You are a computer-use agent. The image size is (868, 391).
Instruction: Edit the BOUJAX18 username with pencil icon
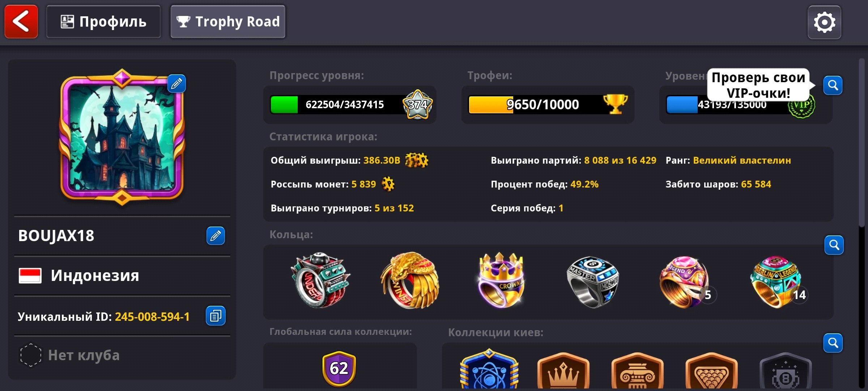point(216,236)
